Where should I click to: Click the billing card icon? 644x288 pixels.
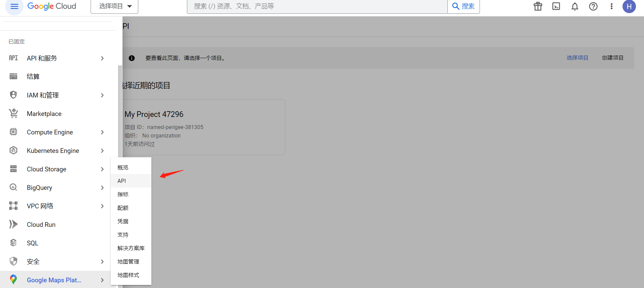pos(13,77)
